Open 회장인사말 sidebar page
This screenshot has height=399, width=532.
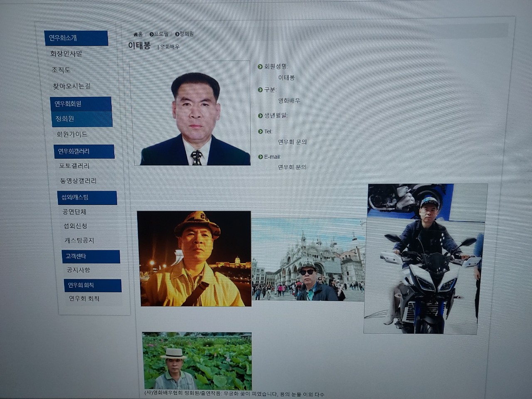66,54
